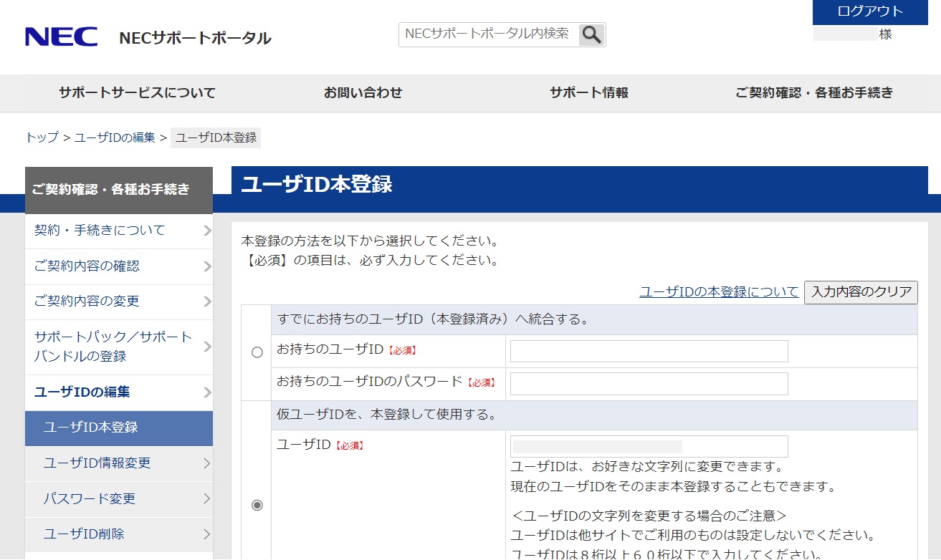Click the portal search text box

(487, 34)
